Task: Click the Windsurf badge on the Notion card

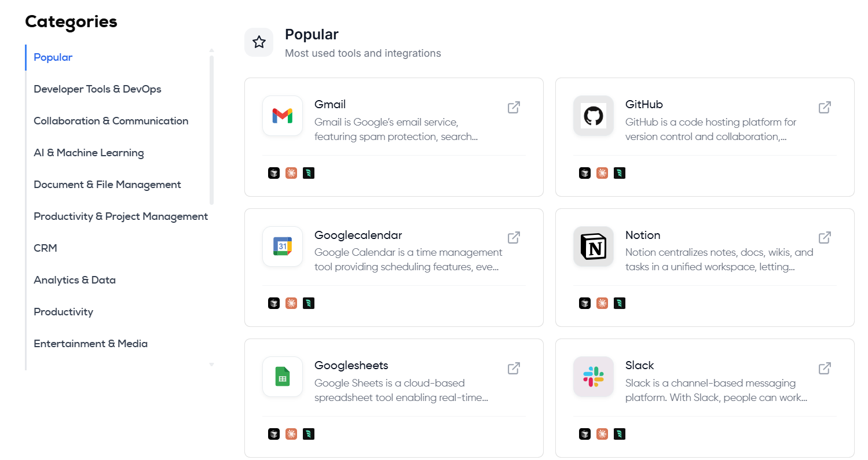Action: point(620,303)
